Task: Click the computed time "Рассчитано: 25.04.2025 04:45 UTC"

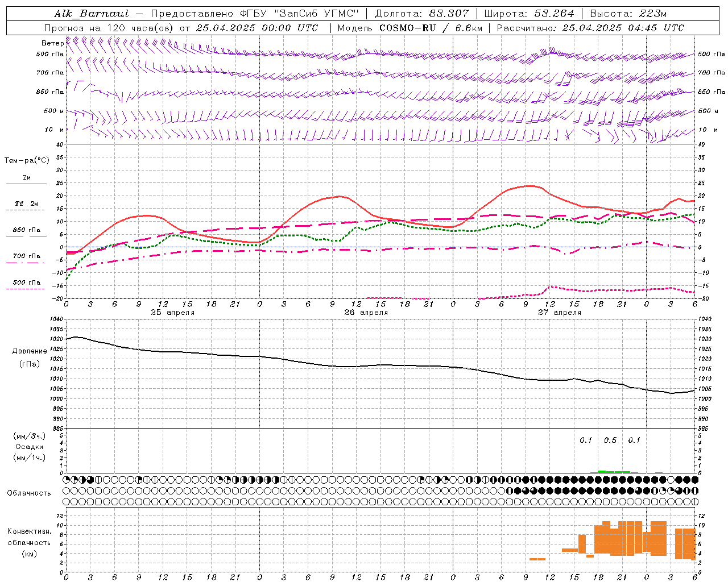Action: click(x=590, y=28)
